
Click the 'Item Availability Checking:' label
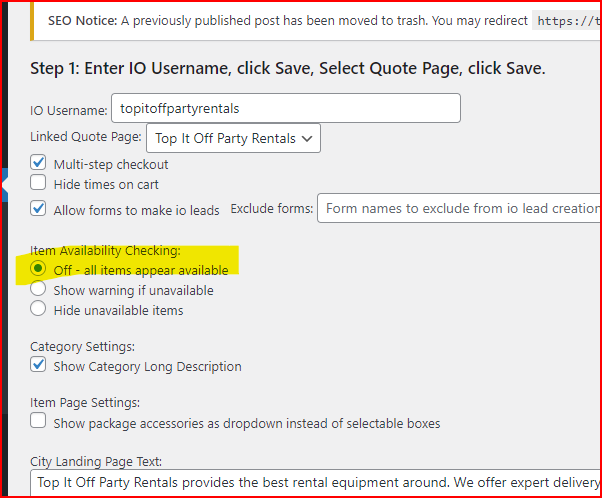pos(105,250)
